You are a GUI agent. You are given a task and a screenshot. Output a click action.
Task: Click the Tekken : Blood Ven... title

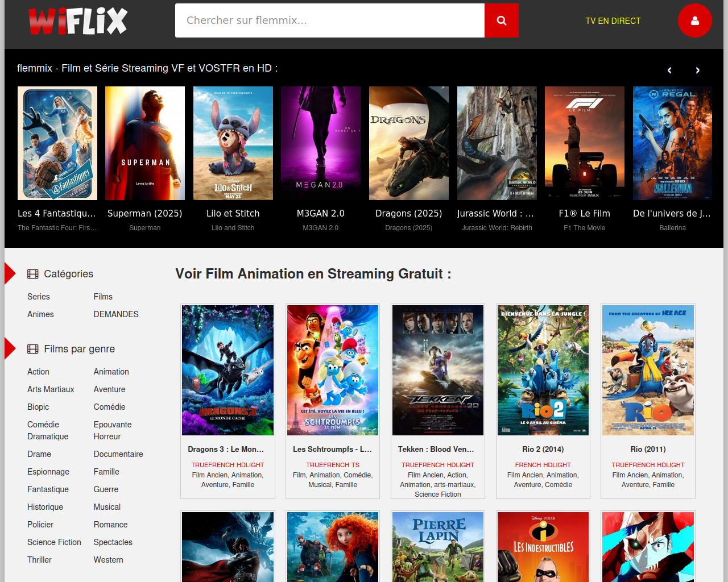pyautogui.click(x=436, y=449)
